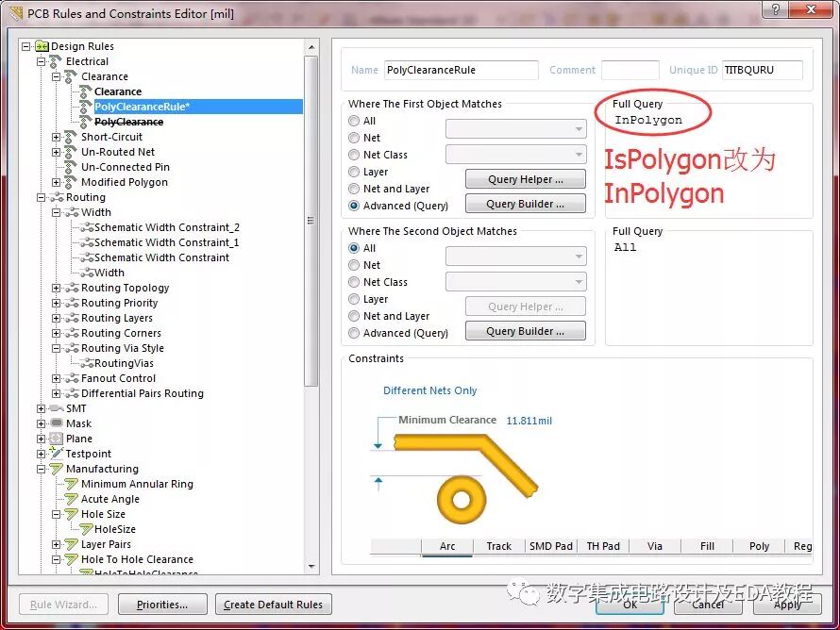Click the Short-Circuit rule icon

click(x=70, y=137)
